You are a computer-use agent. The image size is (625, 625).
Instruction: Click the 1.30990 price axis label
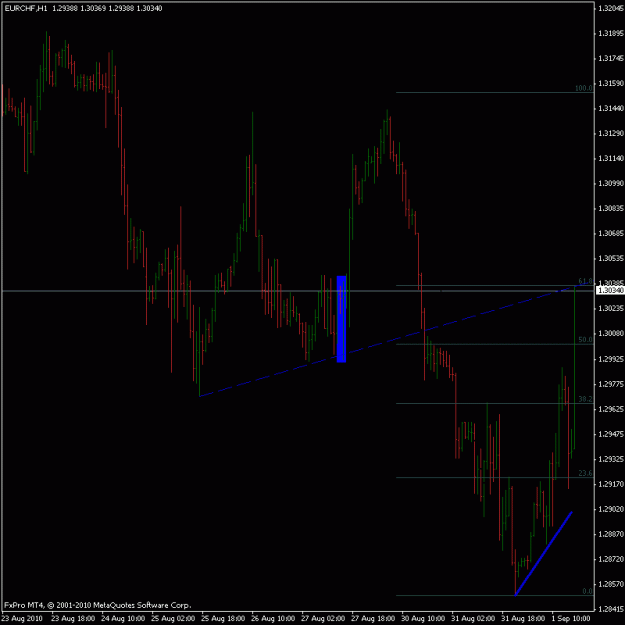(611, 184)
